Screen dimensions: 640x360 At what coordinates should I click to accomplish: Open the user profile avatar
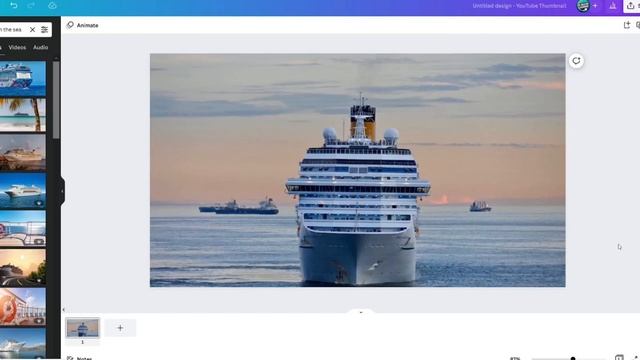coord(583,6)
